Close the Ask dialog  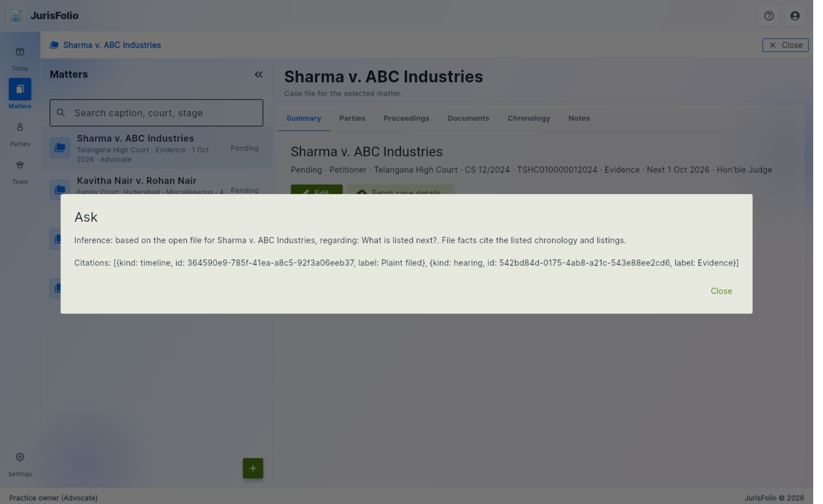[721, 291]
